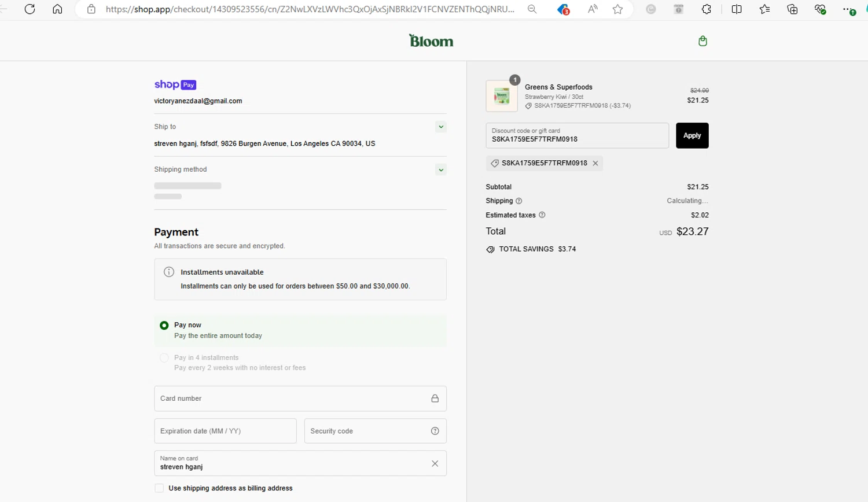The image size is (868, 502).
Task: Click the crossed-out $24.99 original price
Action: tap(700, 90)
